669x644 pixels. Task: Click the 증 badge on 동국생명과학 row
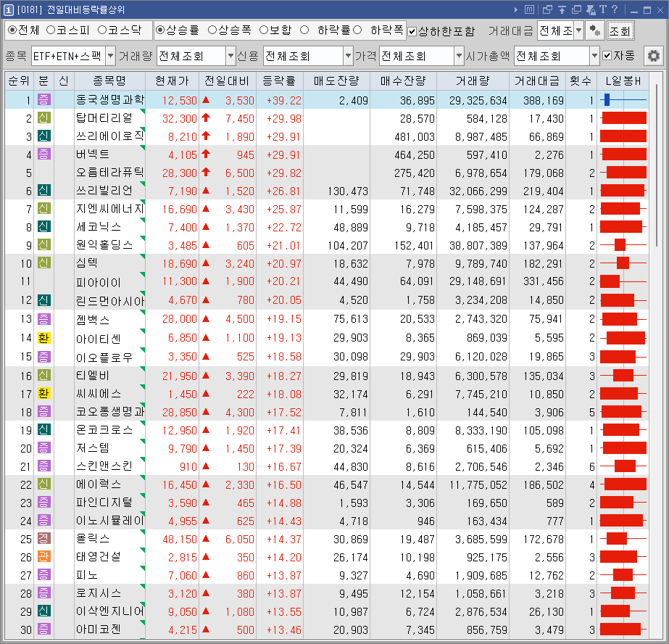[44, 100]
